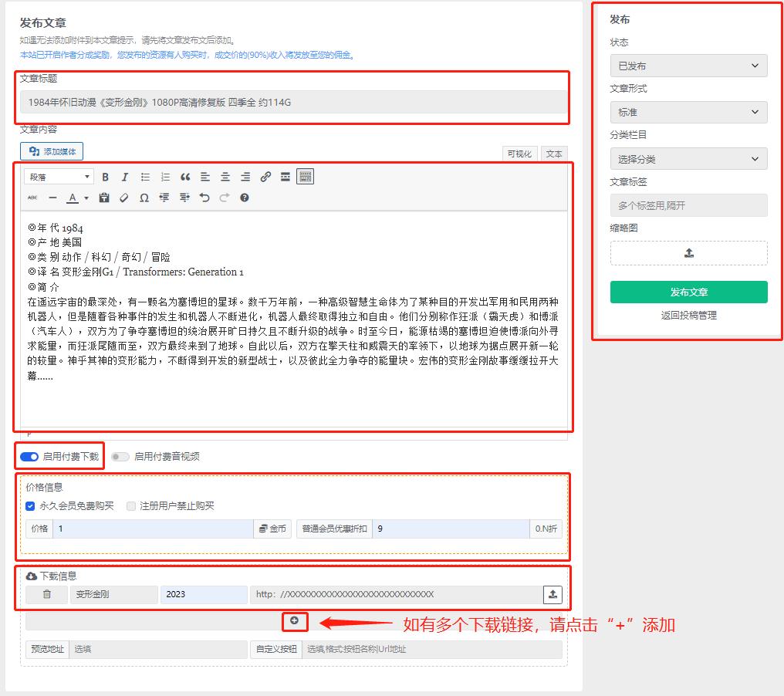Open the 文章形式 dropdown showing 标准
The image size is (784, 696).
pos(688,112)
